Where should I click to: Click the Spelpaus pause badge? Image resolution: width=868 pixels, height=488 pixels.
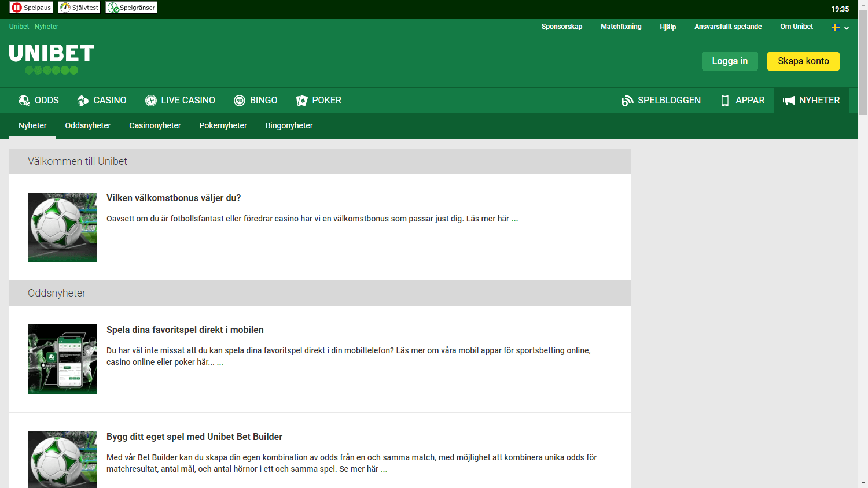pos(31,8)
